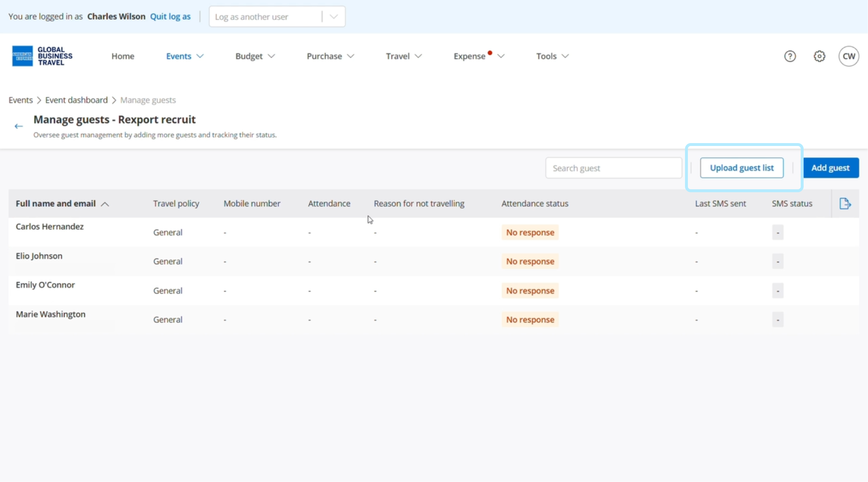Select the Emily O'Connor guest row

[x=45, y=285]
